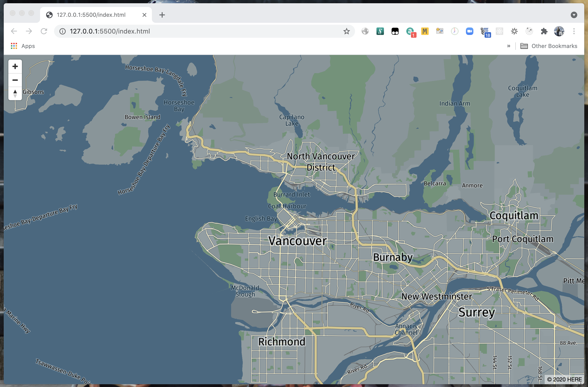Focus the address bar URL field
The width and height of the screenshot is (588, 387).
tap(198, 31)
